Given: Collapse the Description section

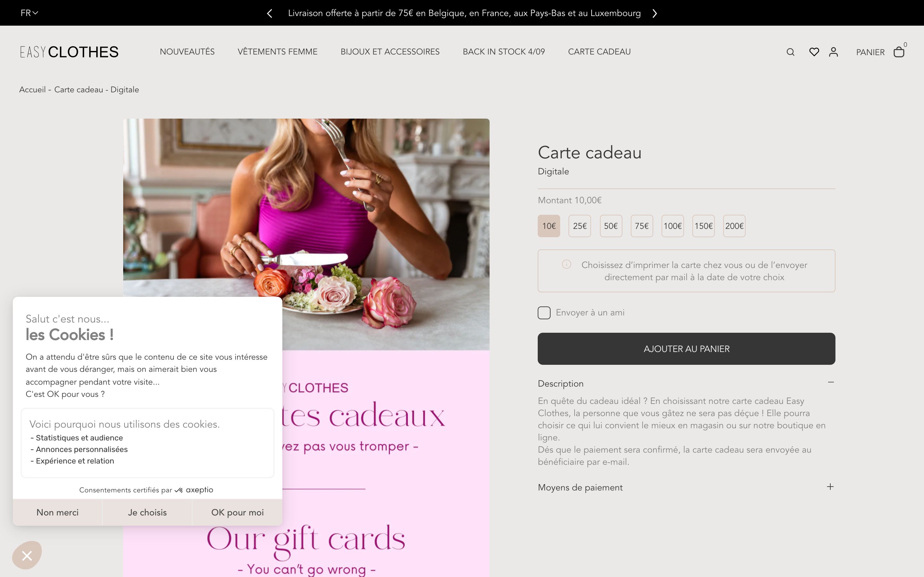Looking at the screenshot, I should [830, 382].
